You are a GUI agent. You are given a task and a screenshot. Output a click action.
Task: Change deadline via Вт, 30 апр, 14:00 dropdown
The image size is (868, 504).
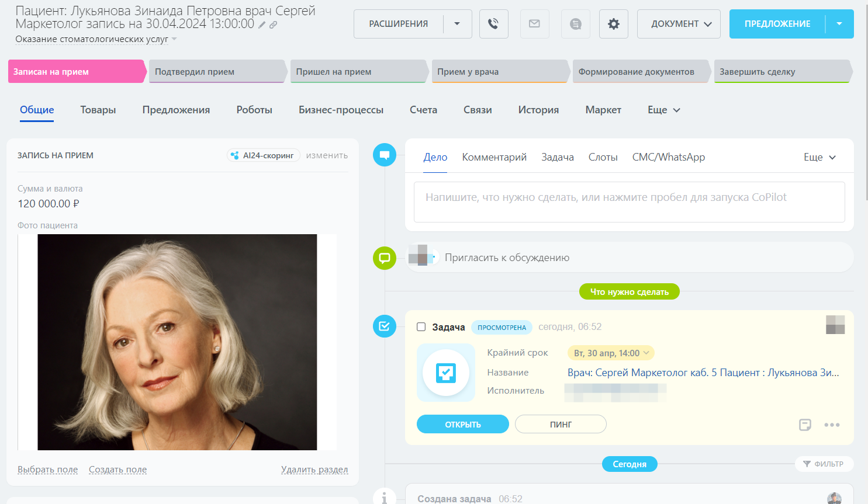611,353
